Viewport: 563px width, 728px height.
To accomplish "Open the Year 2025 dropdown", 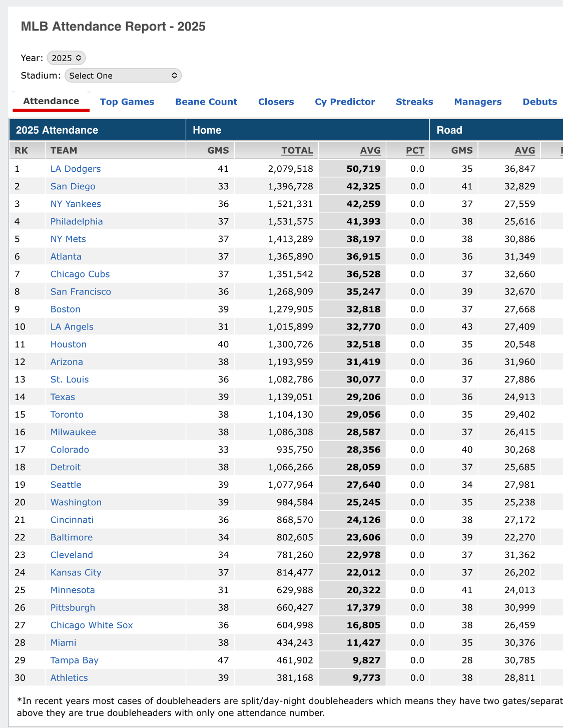I will (66, 58).
